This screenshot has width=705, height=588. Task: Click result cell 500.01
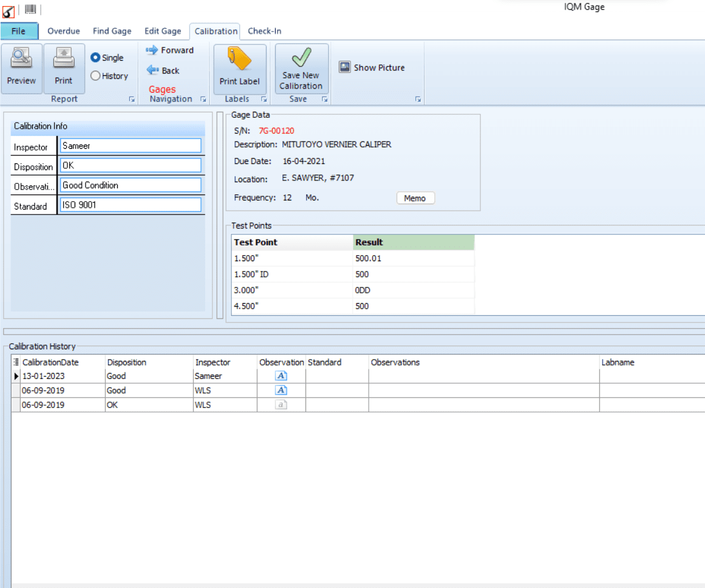tap(414, 258)
